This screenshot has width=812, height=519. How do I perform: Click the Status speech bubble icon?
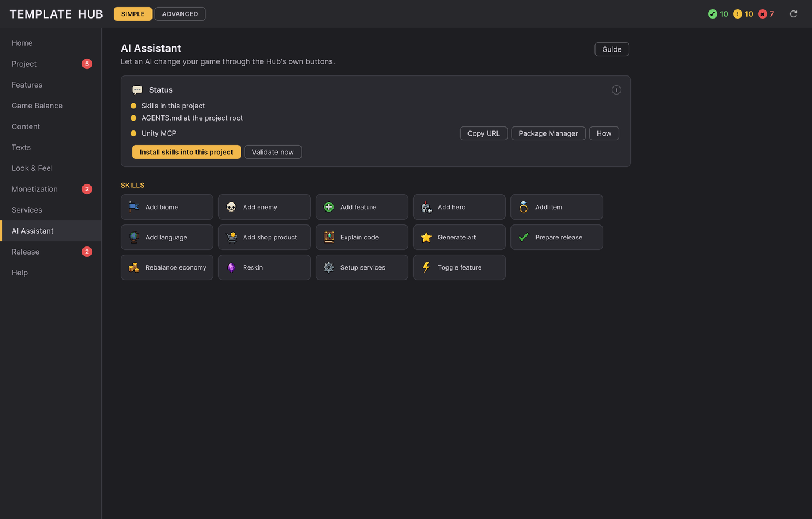[x=137, y=90]
